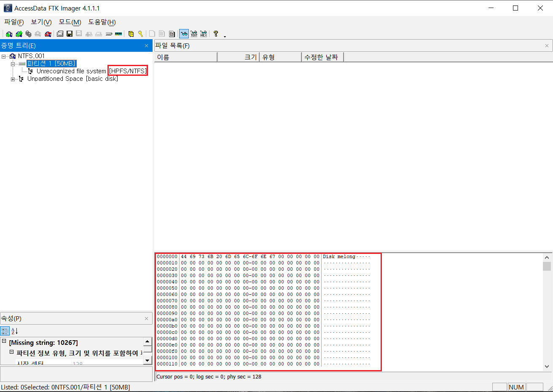Click properties panel scroll up arrow
The width and height of the screenshot is (553, 392).
(x=148, y=342)
